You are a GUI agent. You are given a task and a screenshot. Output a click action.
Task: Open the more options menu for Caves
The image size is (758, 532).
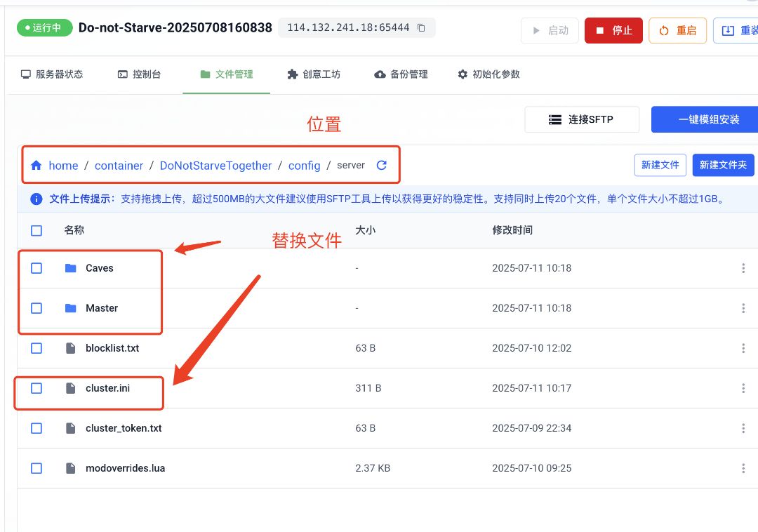click(x=743, y=268)
